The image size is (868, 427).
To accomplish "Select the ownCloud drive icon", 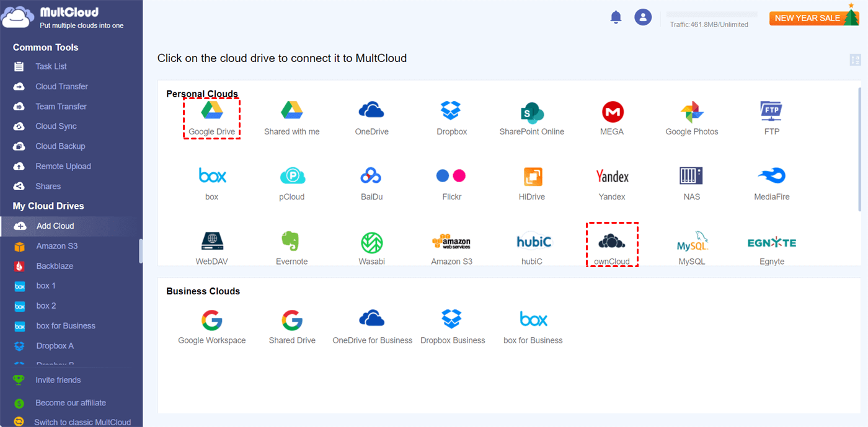I will 611,241.
